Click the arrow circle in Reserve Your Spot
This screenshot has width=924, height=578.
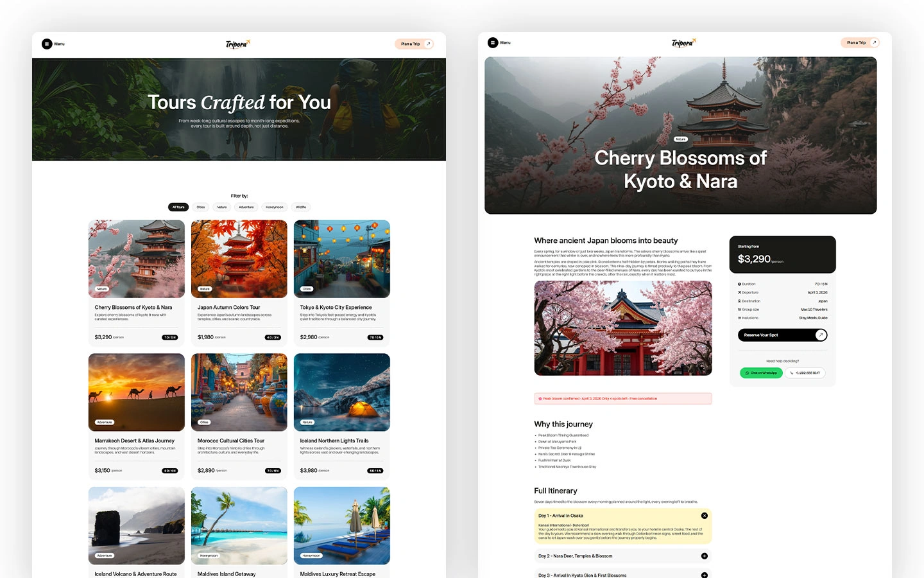(x=820, y=335)
